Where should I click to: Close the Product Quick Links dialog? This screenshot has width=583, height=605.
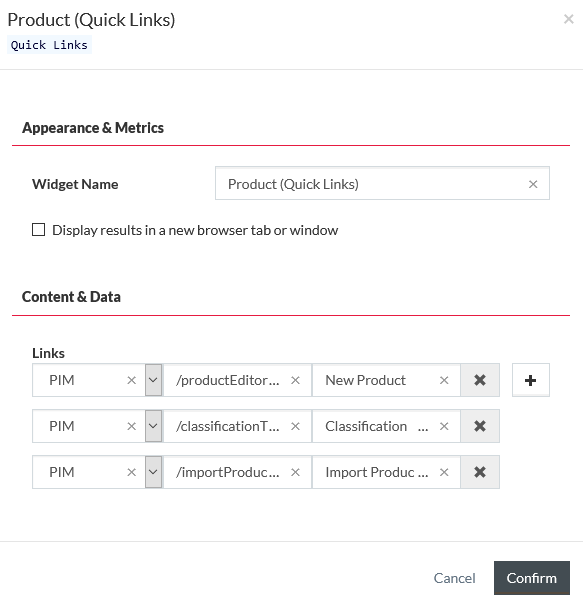tap(568, 19)
